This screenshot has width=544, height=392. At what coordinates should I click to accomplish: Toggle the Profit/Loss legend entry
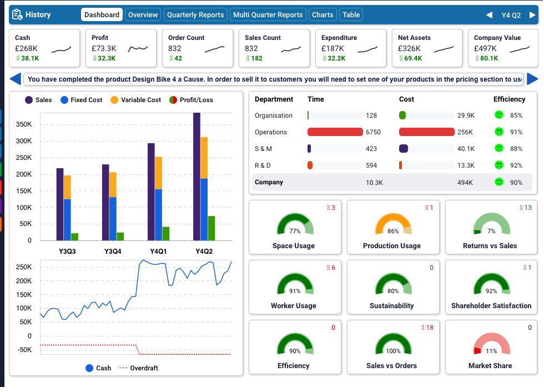tap(190, 100)
